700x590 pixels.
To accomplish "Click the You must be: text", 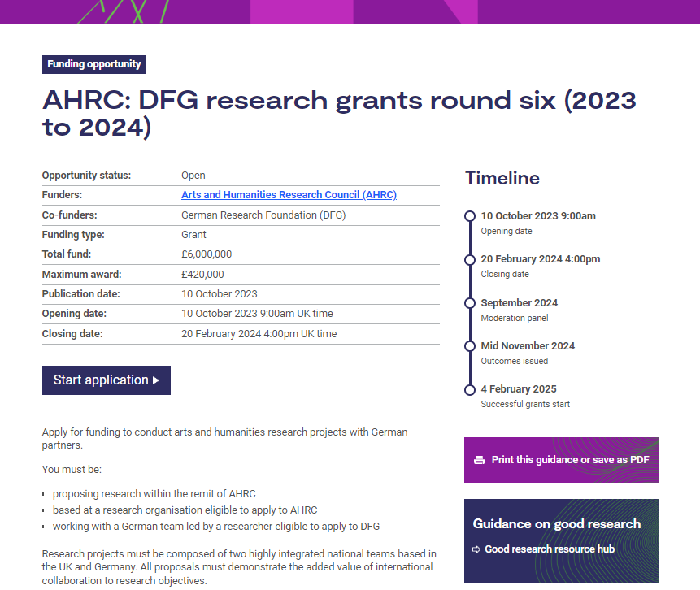I will pos(72,470).
